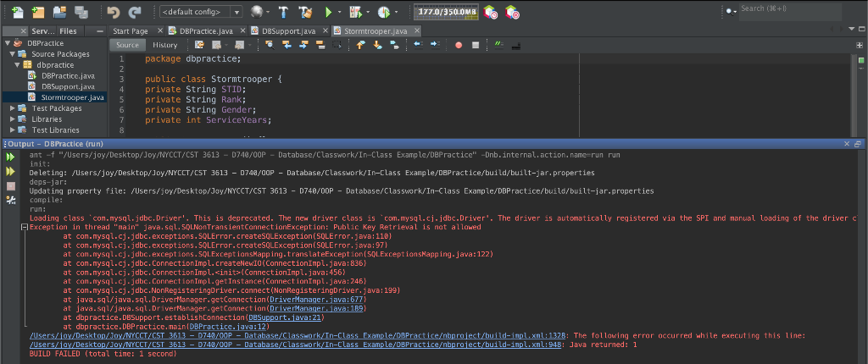Click the Save All icon
The width and height of the screenshot is (868, 364).
(x=81, y=12)
